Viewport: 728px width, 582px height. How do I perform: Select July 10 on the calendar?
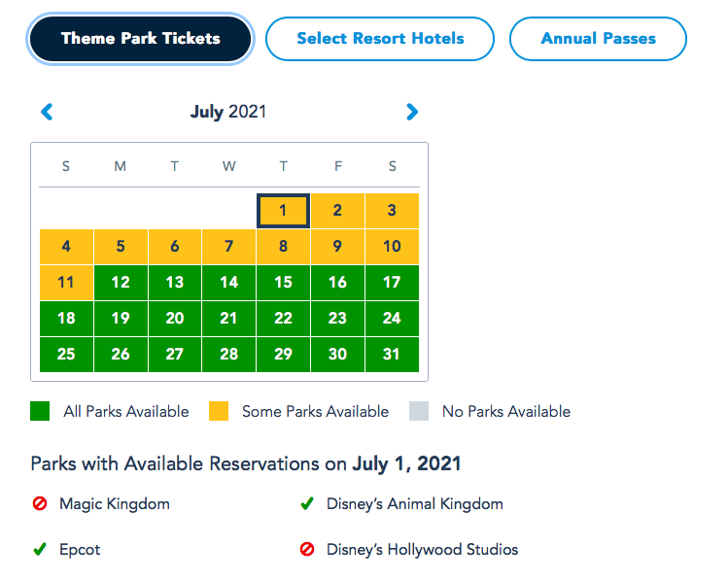point(392,247)
